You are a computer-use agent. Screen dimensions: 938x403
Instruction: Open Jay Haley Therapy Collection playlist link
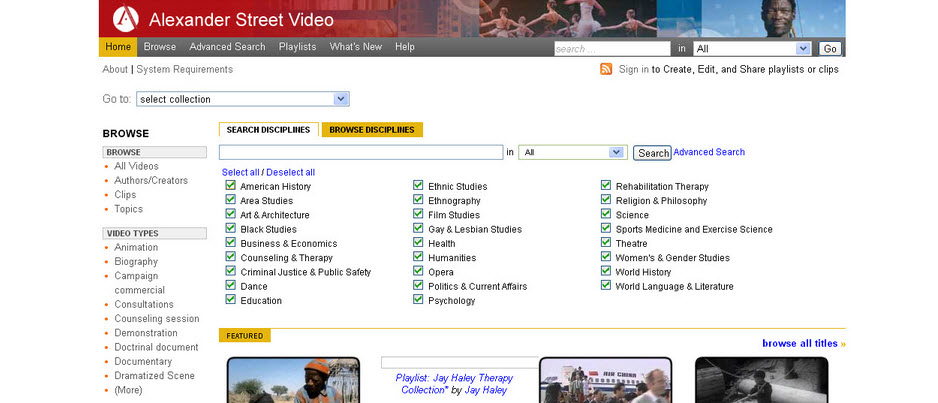point(454,384)
